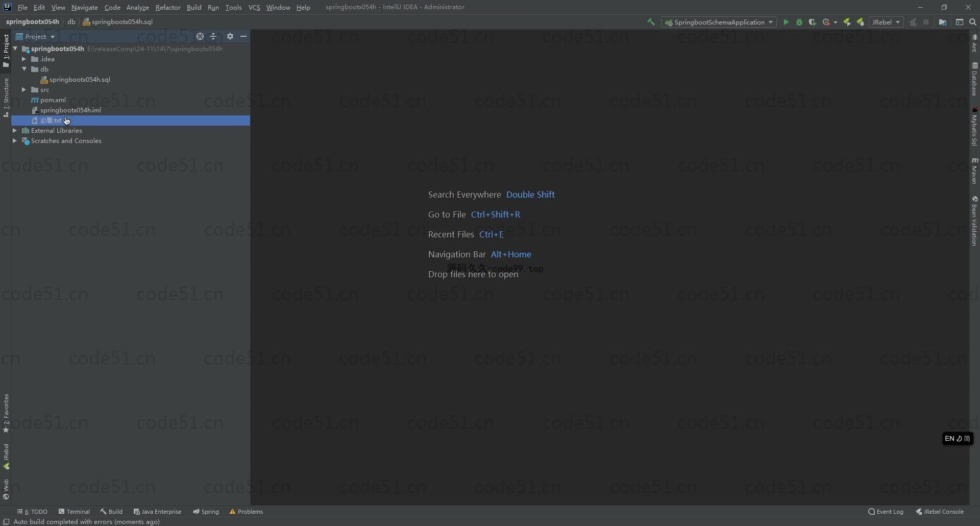Toggle the JRebel left side tab
Viewport: 980px width, 526px height.
tap(6, 456)
